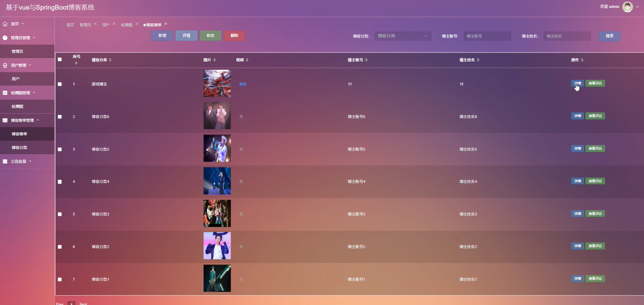
Task: Click the 修改 button
Action: 210,36
